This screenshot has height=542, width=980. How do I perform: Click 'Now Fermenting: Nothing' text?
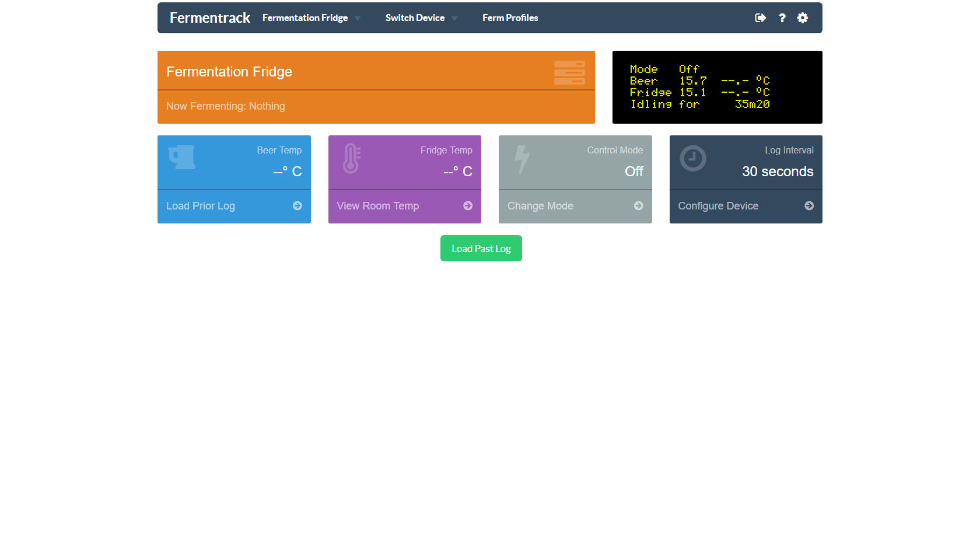tap(226, 106)
